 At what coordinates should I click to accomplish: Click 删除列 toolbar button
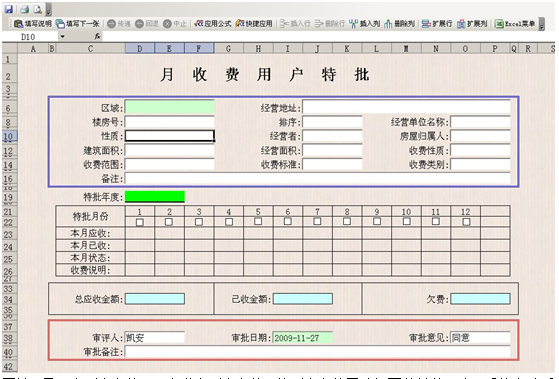coord(399,24)
